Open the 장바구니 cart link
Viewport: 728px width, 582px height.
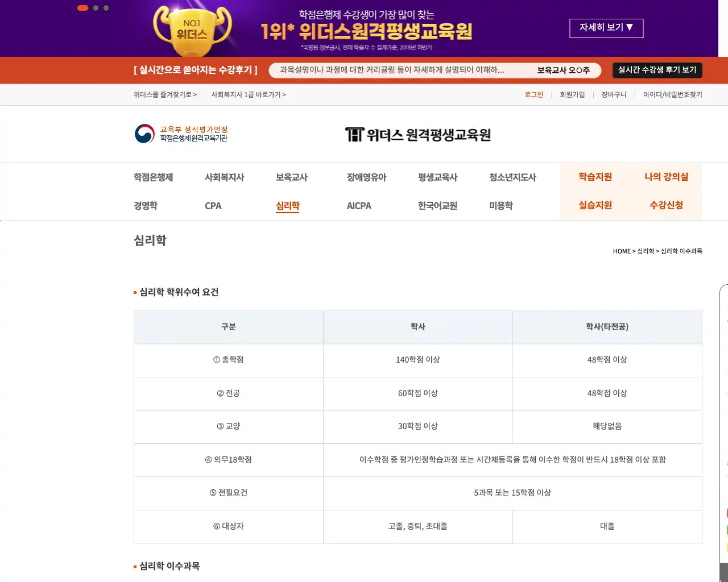(x=614, y=94)
